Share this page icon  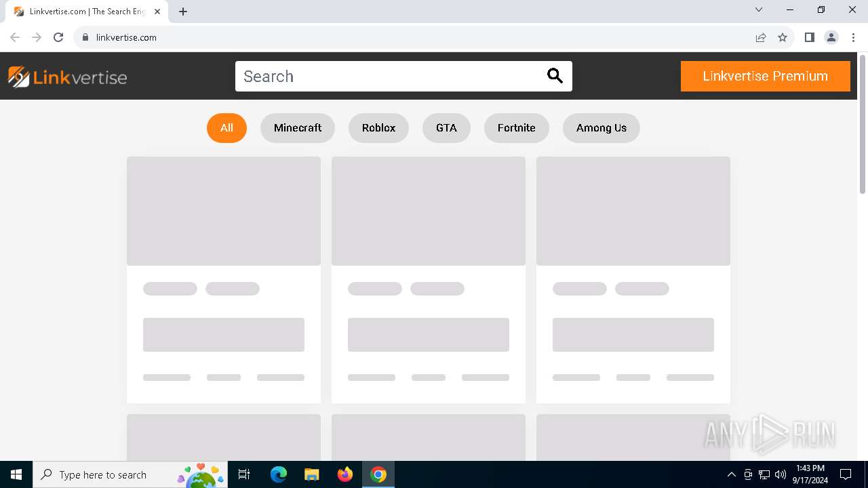coord(761,37)
